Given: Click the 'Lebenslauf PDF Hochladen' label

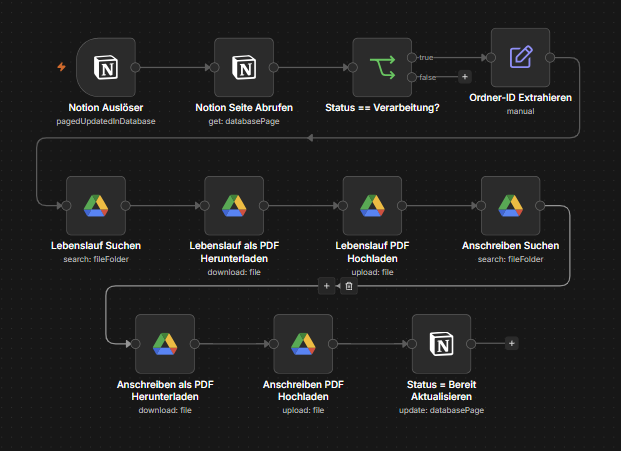Looking at the screenshot, I should click(372, 252).
